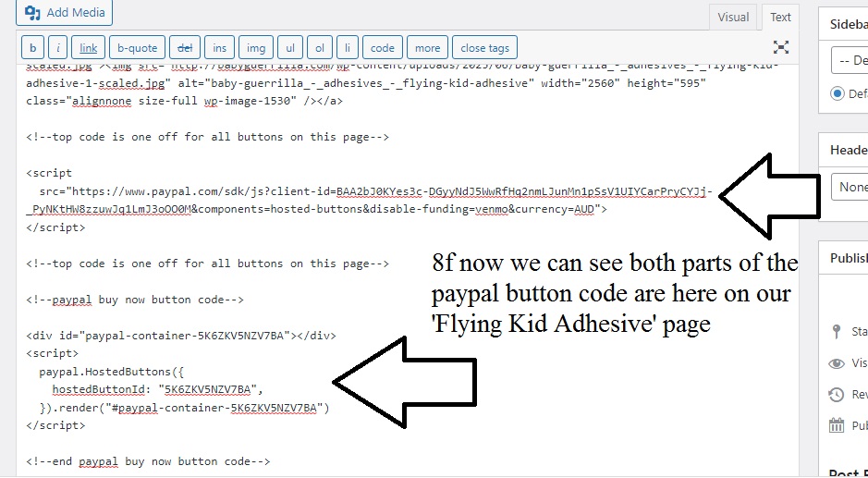
Task: Insert the more tag
Action: [427, 48]
